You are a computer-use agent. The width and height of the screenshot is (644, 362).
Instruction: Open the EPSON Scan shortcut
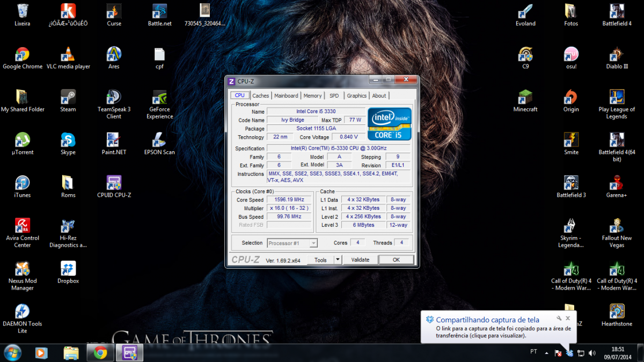160,143
